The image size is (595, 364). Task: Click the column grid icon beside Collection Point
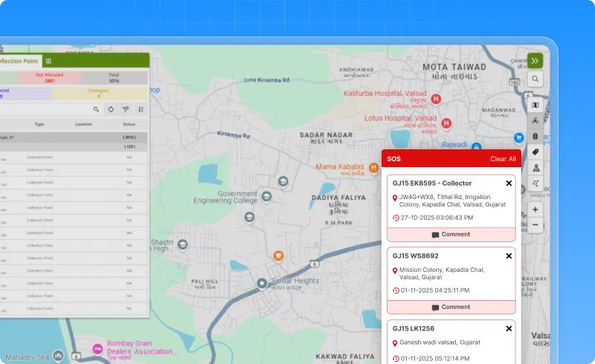[x=48, y=61]
